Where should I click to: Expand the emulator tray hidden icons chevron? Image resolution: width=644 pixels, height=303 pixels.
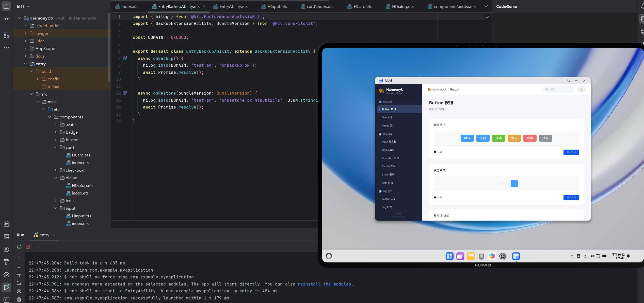point(572,256)
